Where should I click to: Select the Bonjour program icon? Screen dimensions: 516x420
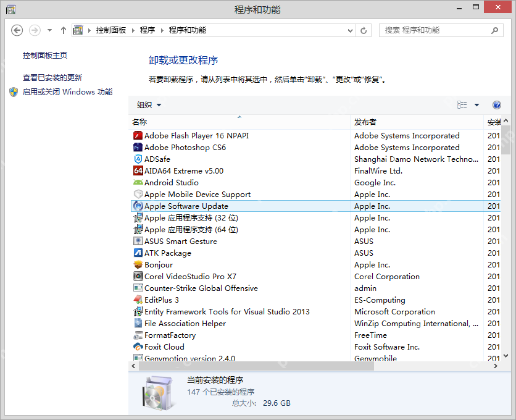pyautogui.click(x=138, y=264)
